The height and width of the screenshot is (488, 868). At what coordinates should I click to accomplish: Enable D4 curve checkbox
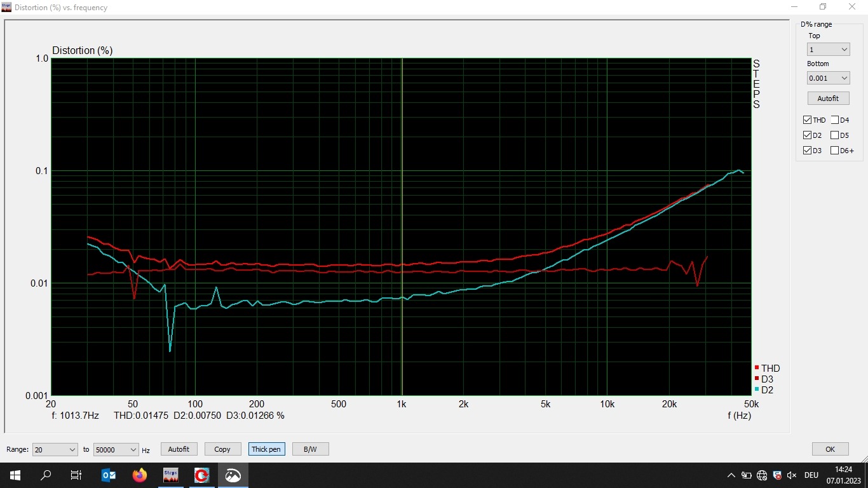click(834, 120)
